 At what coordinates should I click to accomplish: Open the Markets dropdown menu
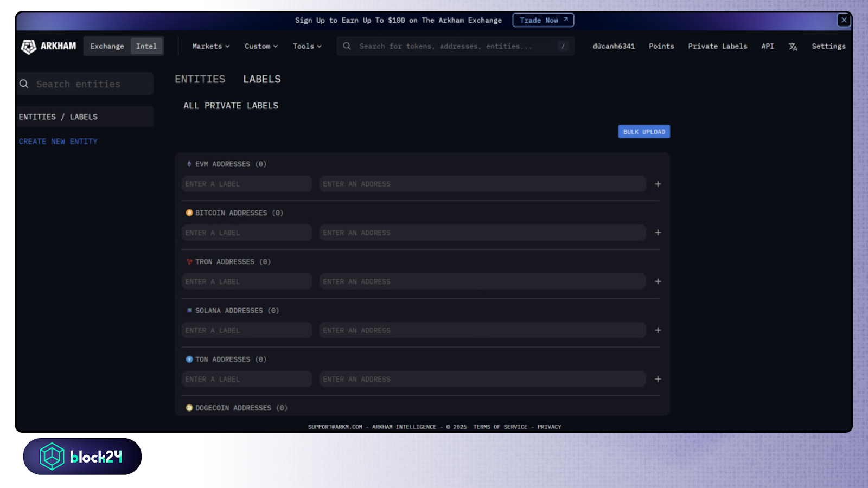pyautogui.click(x=211, y=46)
